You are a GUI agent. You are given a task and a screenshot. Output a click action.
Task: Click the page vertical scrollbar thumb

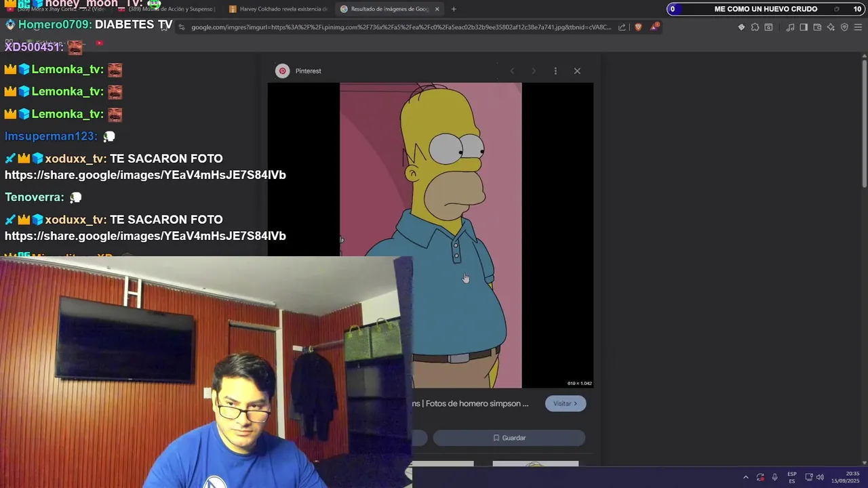click(864, 122)
